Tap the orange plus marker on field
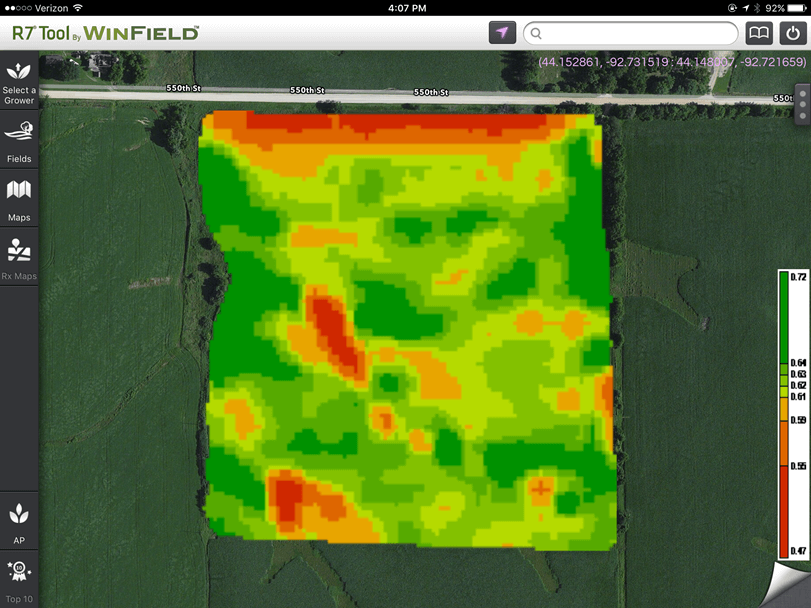This screenshot has height=608, width=811. [x=540, y=489]
